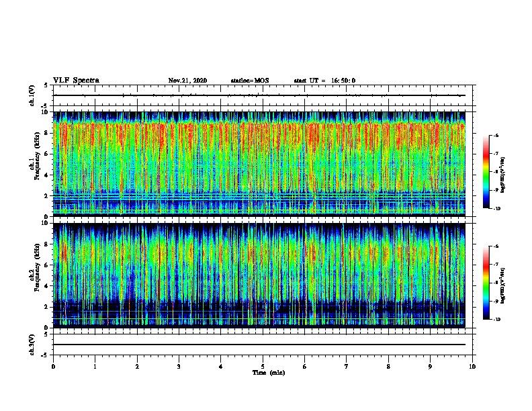Select the date label "Nov.21, 2020"

tap(187, 81)
